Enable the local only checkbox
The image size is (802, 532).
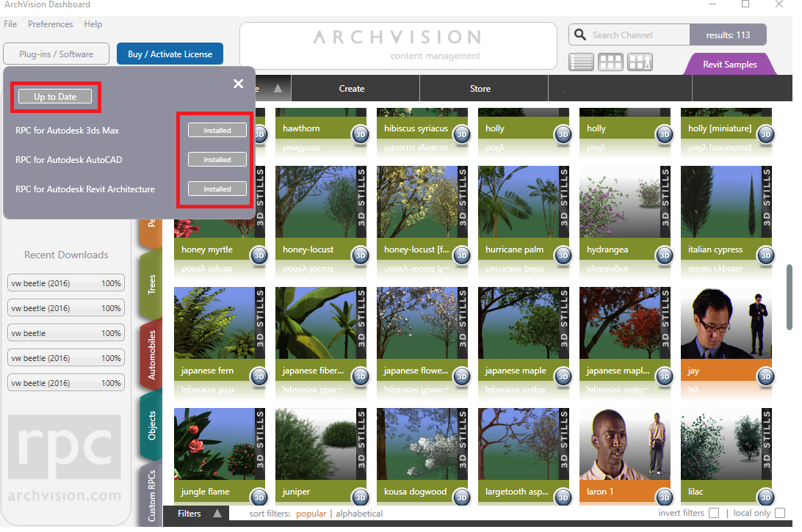pos(780,513)
